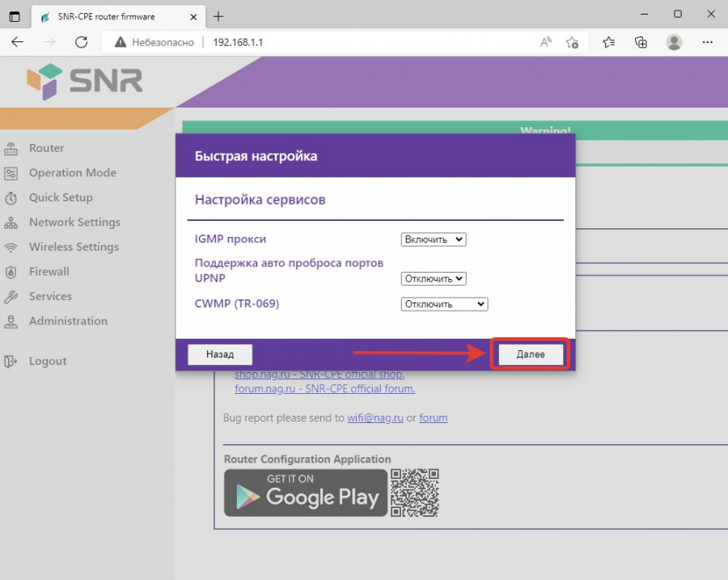Click the Services wrench icon
The width and height of the screenshot is (728, 580).
tap(11, 297)
